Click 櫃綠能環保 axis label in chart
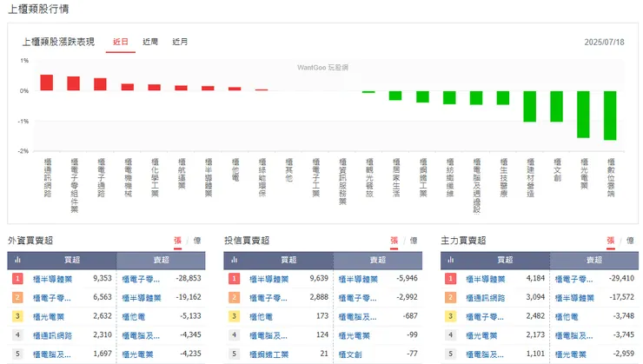 tap(262, 177)
